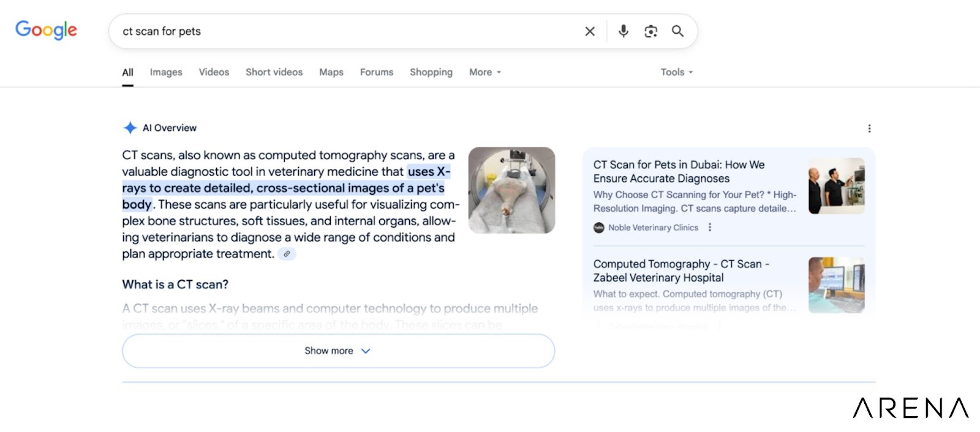Click Noble Veterinary Clinics source name

click(653, 228)
